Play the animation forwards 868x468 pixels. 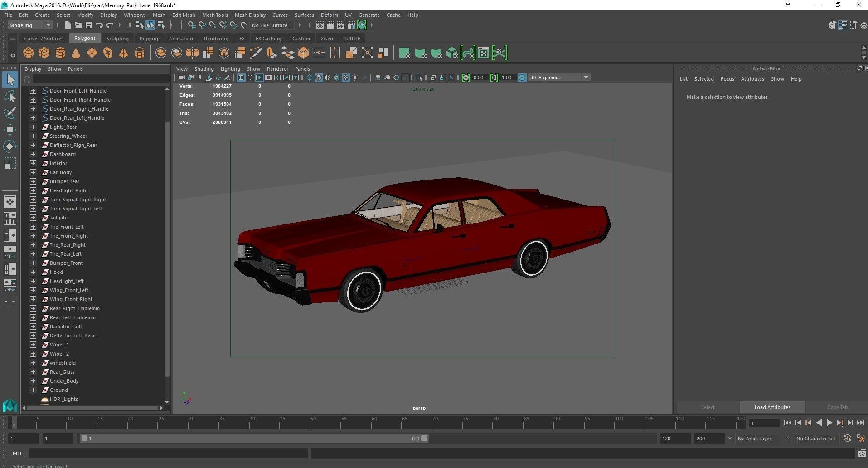829,423
